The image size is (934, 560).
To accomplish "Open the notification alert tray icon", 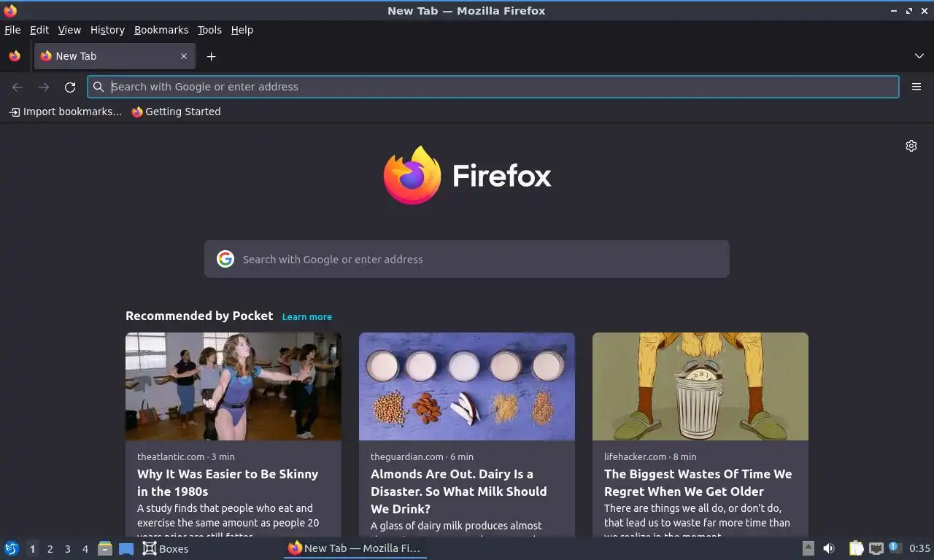I will [895, 548].
